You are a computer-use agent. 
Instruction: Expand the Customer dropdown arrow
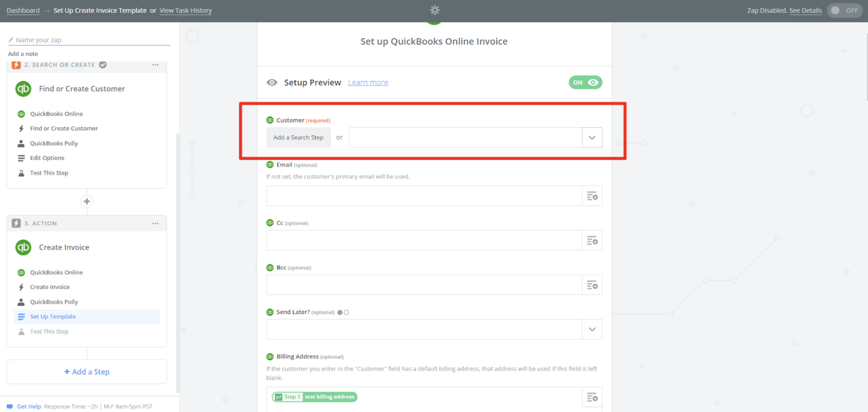pos(592,138)
